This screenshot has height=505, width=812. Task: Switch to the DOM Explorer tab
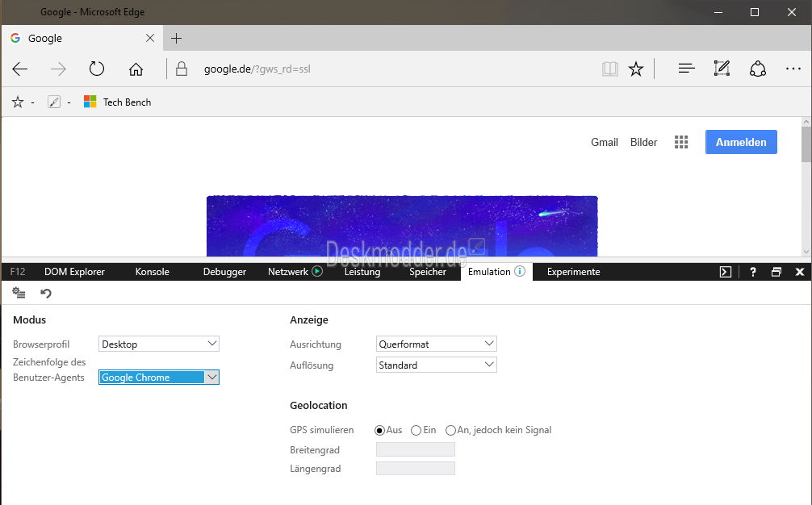(x=74, y=272)
